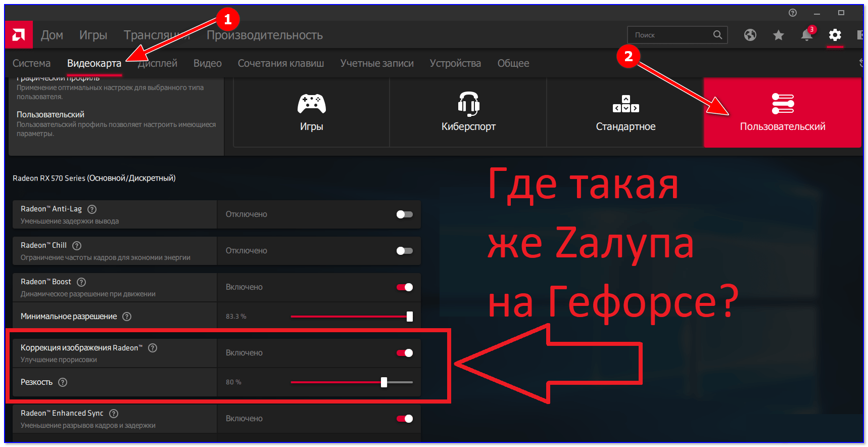Open the Производительность top menu
Viewport: 868px width, 447px height.
(265, 35)
